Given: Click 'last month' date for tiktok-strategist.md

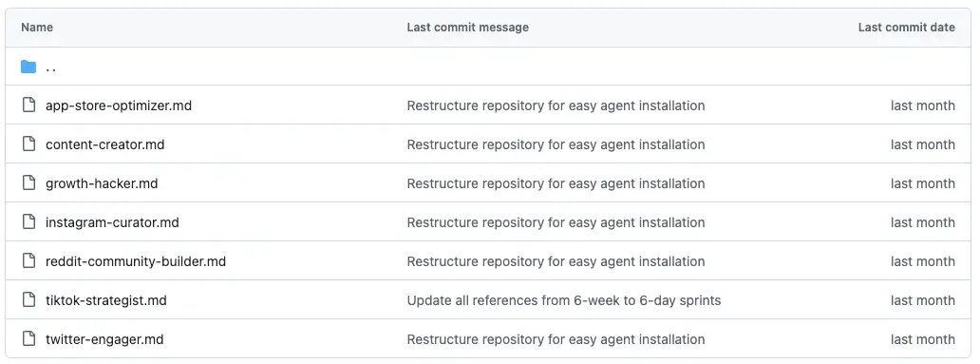Looking at the screenshot, I should point(922,300).
